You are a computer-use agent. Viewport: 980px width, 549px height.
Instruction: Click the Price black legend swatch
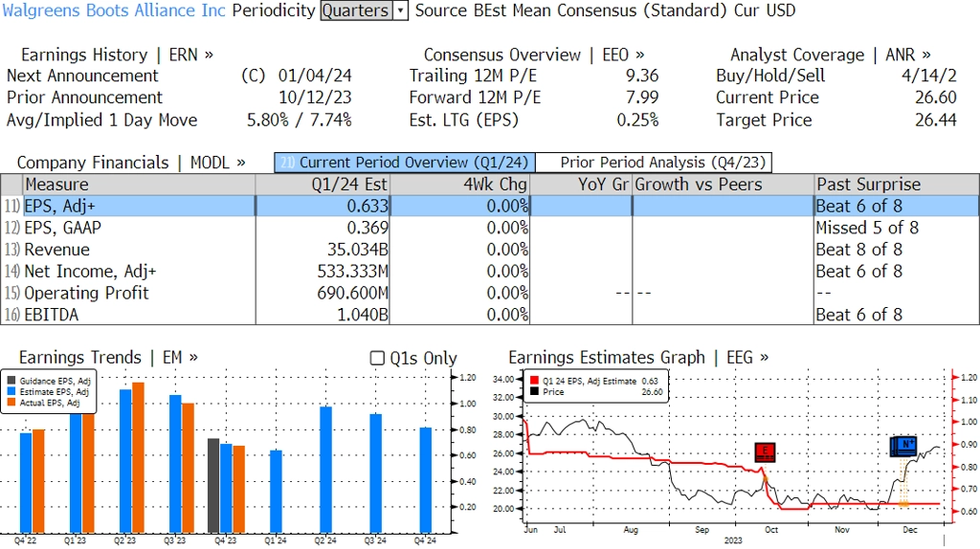(x=534, y=391)
